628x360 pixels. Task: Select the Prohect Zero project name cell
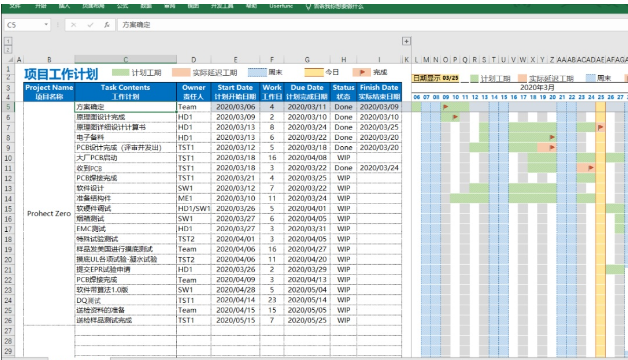point(49,213)
